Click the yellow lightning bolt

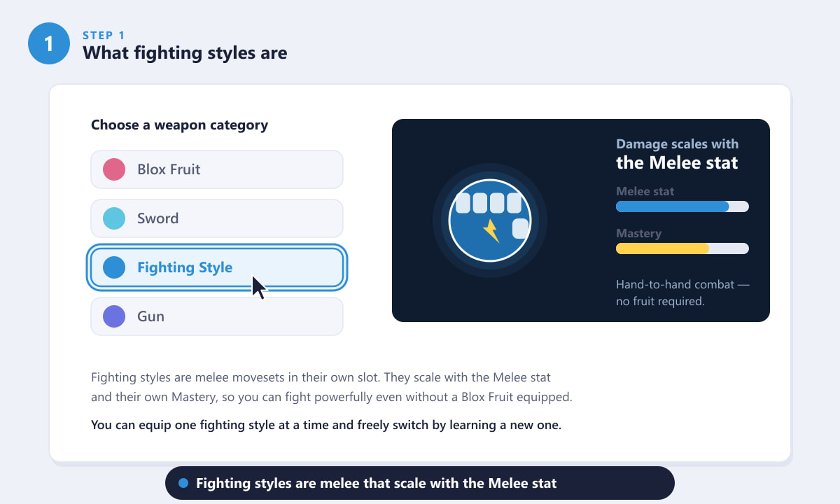[x=491, y=230]
